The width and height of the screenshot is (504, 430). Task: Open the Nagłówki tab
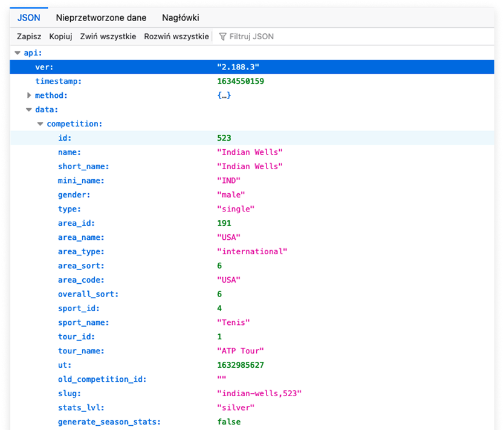(x=180, y=18)
